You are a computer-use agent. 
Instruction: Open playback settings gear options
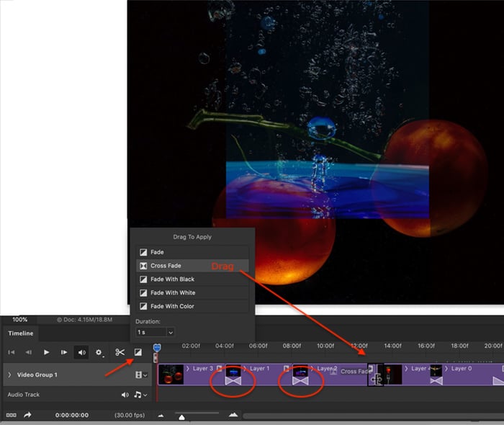(99, 353)
